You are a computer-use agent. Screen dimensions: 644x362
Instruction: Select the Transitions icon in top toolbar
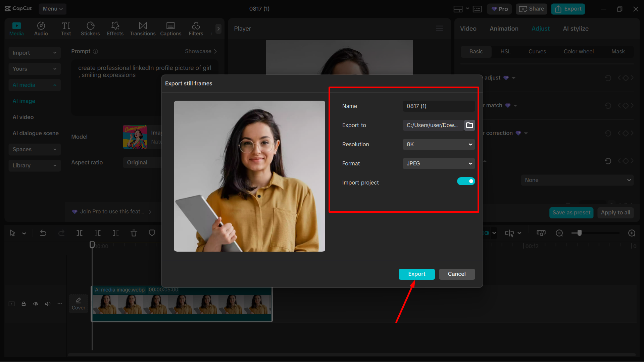143,29
